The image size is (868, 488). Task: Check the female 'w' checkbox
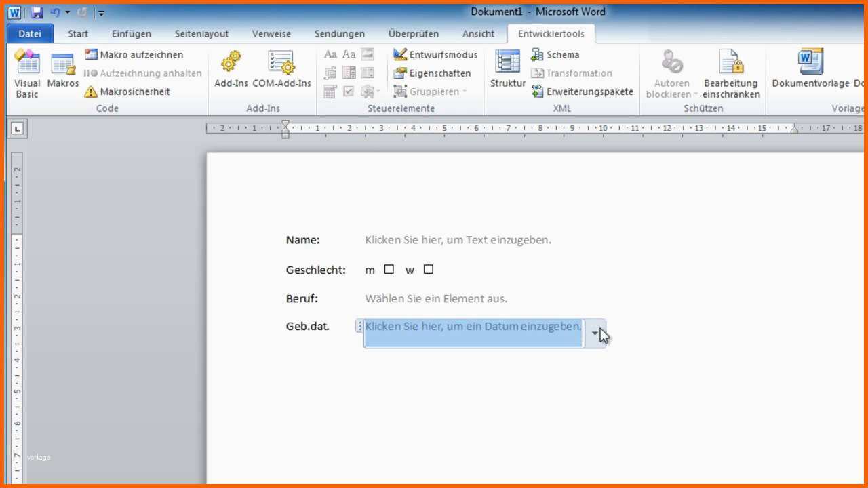[428, 270]
